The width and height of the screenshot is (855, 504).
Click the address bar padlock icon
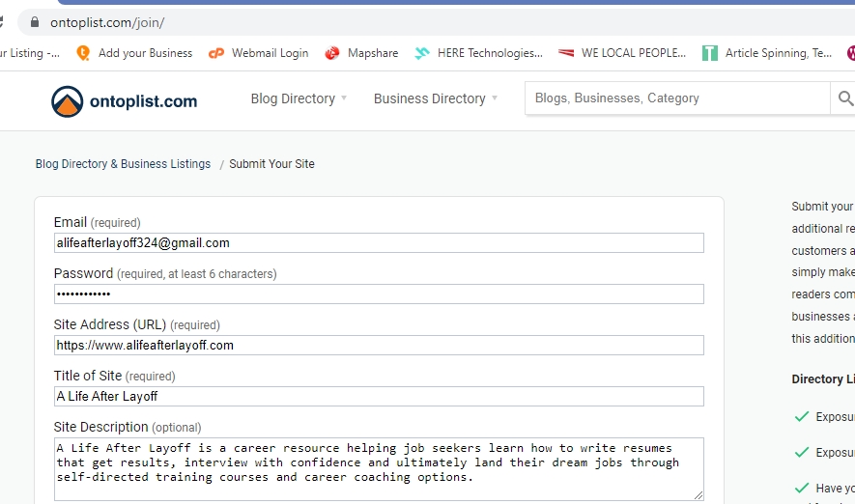pyautogui.click(x=35, y=21)
